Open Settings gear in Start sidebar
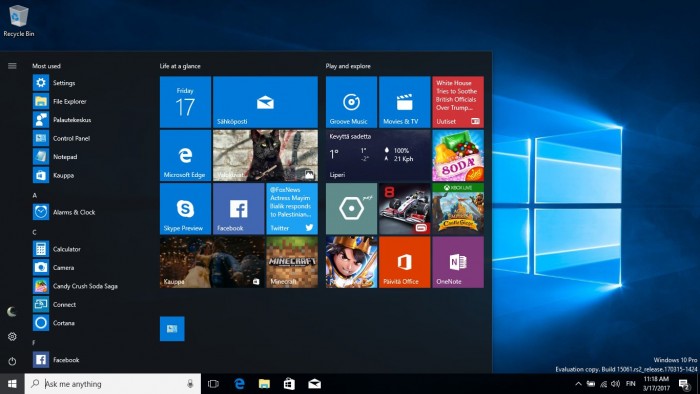Viewport: 700px width, 394px height. point(12,336)
